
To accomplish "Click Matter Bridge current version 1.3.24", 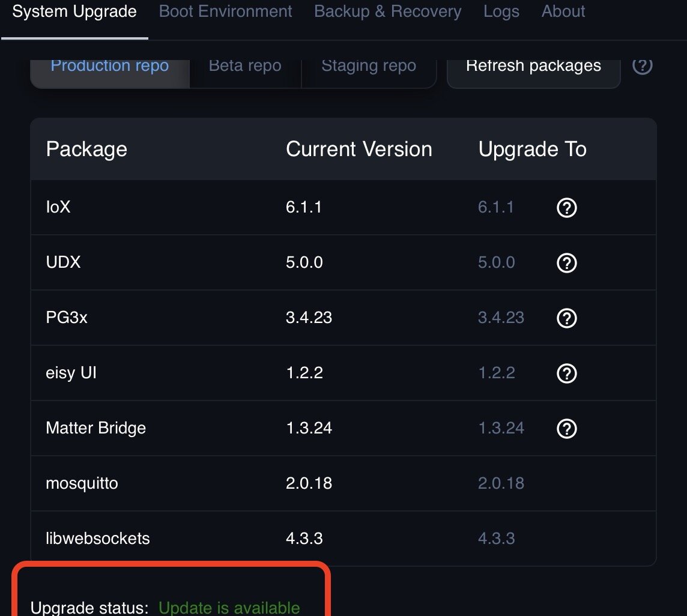I will (x=309, y=428).
